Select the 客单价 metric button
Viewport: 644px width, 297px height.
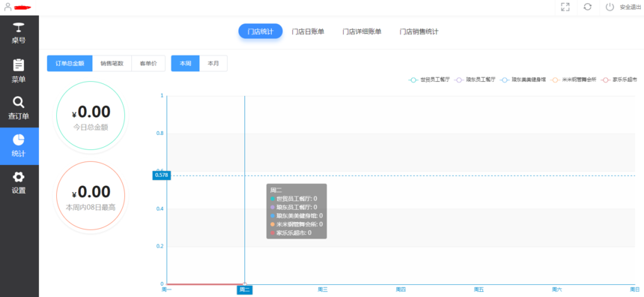pyautogui.click(x=148, y=63)
